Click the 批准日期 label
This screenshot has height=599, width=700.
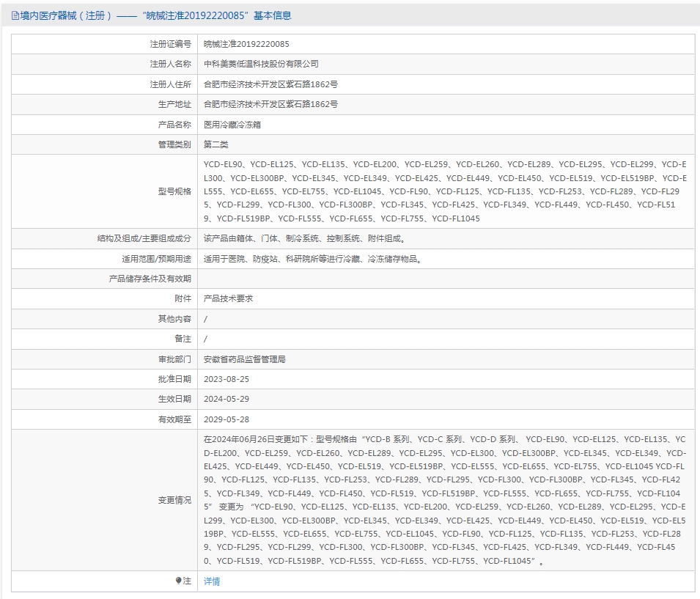tap(174, 379)
